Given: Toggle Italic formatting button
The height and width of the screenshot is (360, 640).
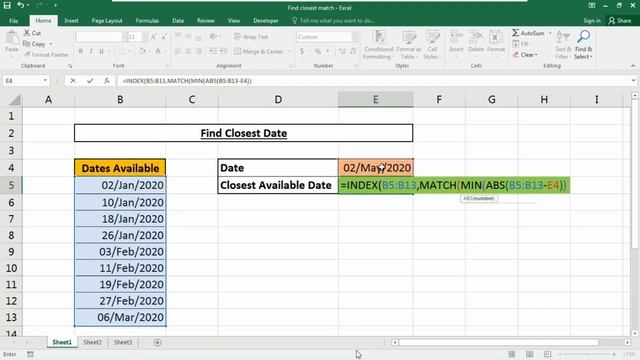Looking at the screenshot, I should click(91, 51).
